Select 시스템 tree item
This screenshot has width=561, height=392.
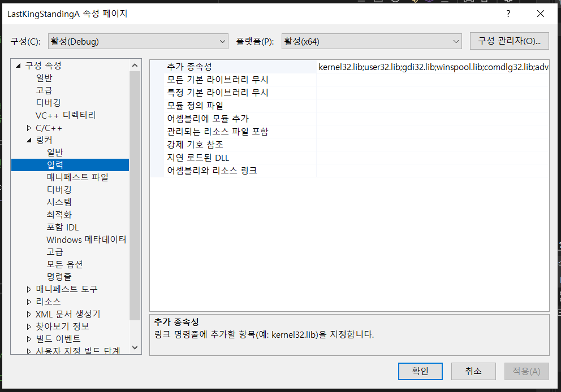(59, 202)
